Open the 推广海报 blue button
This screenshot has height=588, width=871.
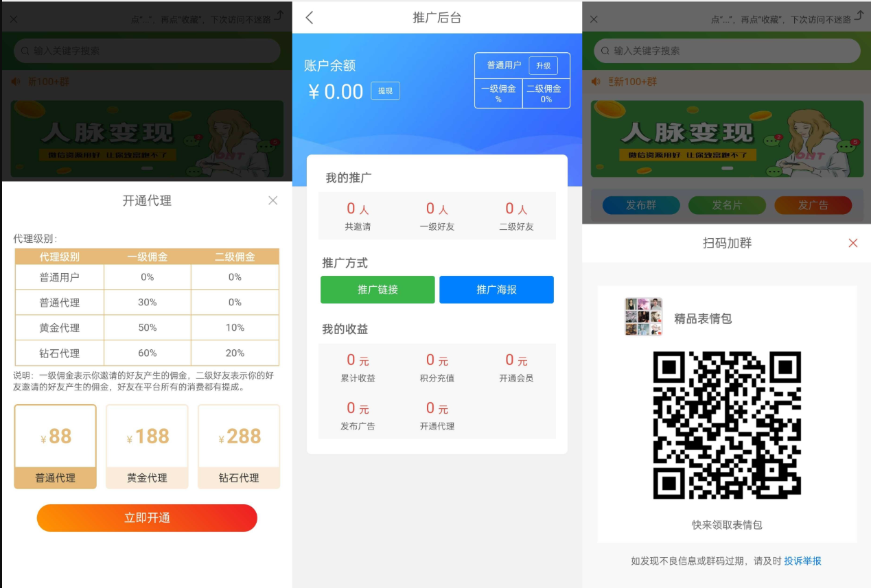[496, 290]
